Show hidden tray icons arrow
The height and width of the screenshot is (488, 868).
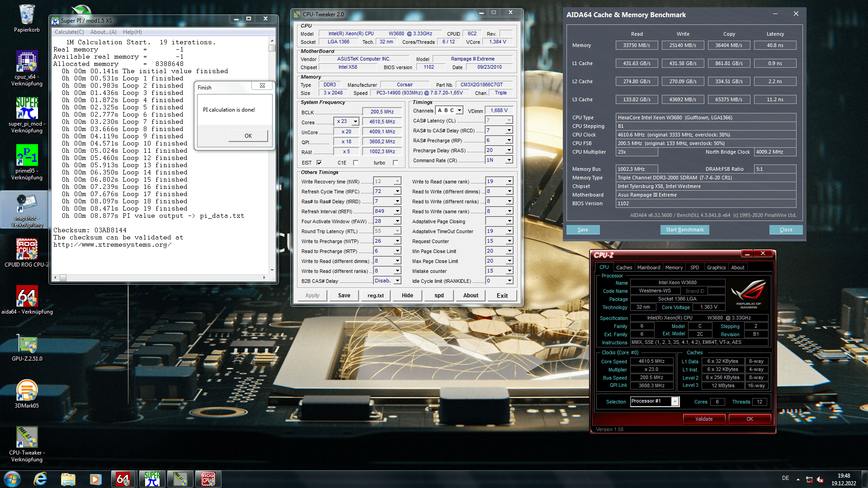(798, 479)
